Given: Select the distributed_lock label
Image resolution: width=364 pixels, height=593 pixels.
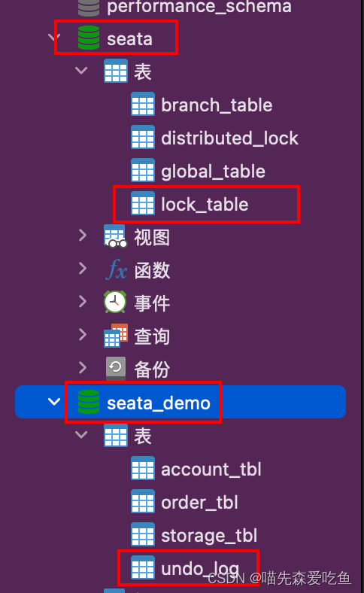Looking at the screenshot, I should (229, 138).
